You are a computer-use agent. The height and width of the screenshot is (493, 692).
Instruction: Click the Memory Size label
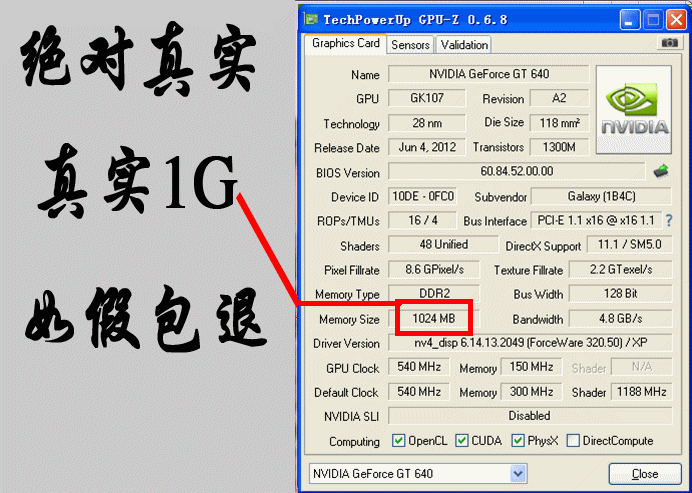tap(349, 319)
